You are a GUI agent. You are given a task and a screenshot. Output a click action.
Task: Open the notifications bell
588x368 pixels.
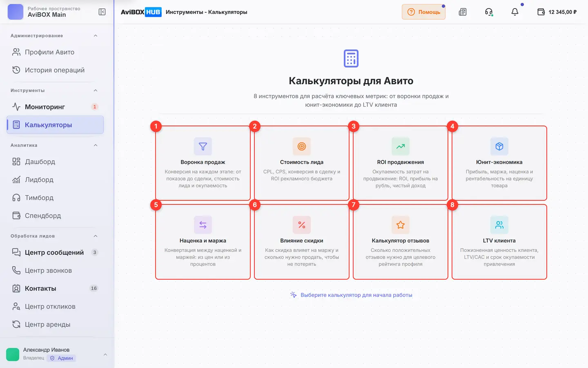(515, 12)
